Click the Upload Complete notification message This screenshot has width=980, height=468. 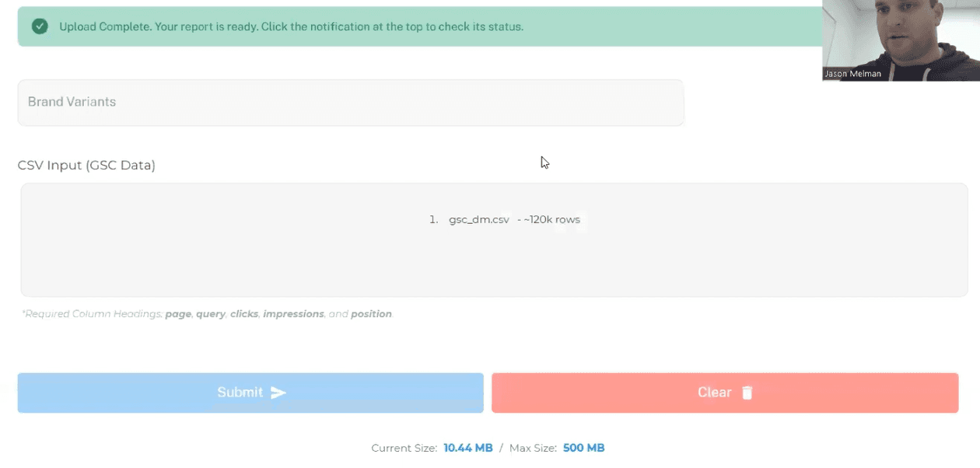point(291,26)
